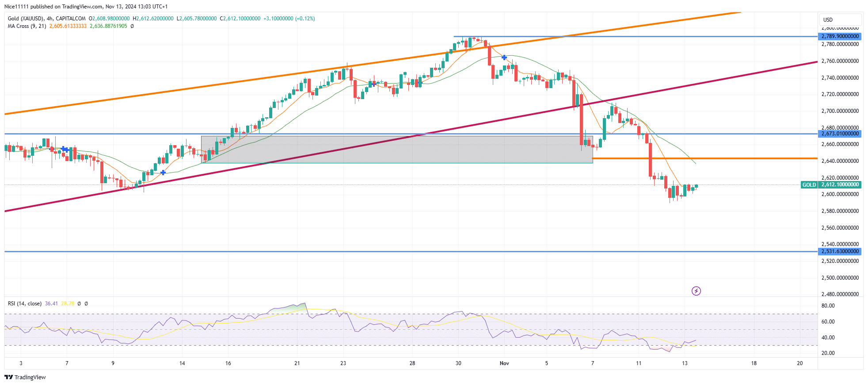The image size is (868, 385).
Task: Click the GOLD price label tag
Action: pyautogui.click(x=809, y=185)
